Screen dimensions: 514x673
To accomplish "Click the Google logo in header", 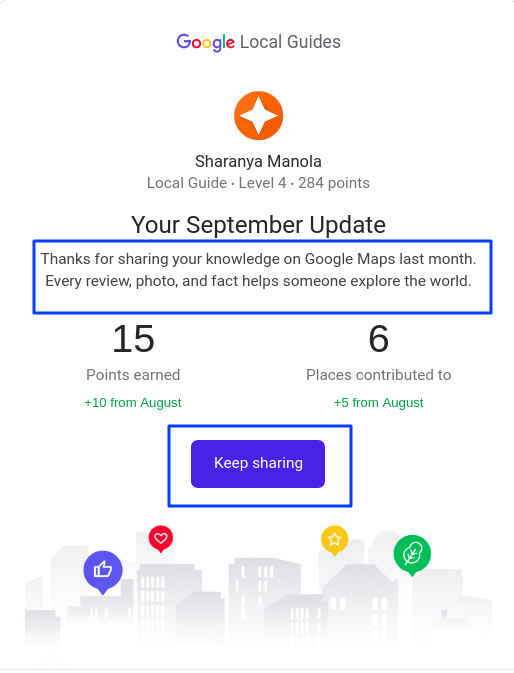I will point(205,42).
